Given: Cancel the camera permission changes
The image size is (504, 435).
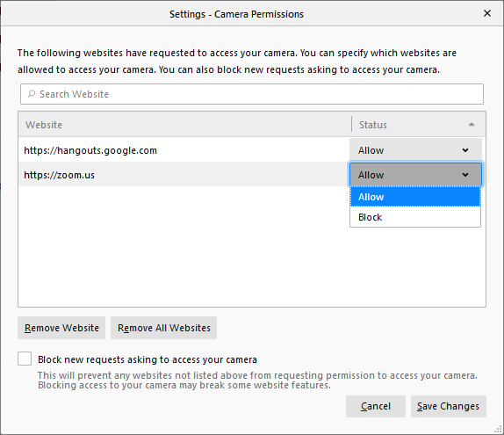Looking at the screenshot, I should (x=376, y=406).
